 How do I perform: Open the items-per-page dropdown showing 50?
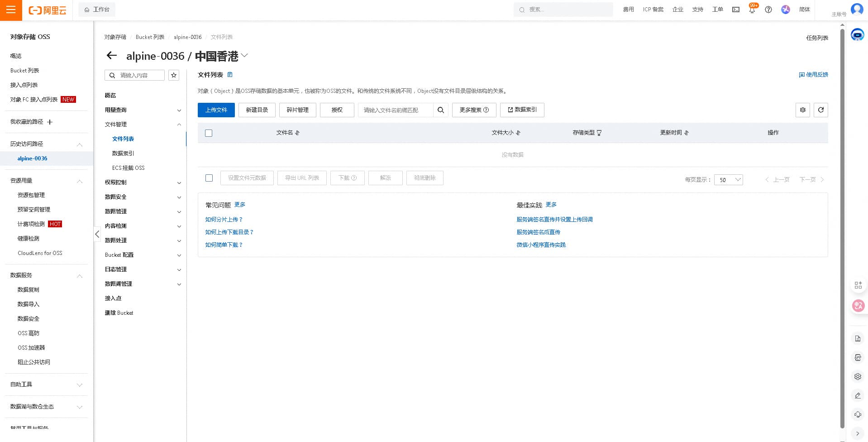pyautogui.click(x=729, y=180)
